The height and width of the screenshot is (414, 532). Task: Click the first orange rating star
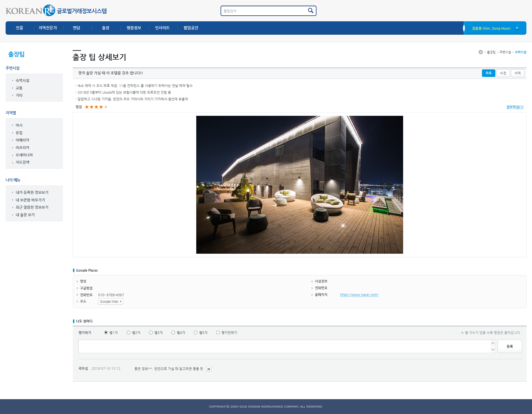click(x=87, y=107)
